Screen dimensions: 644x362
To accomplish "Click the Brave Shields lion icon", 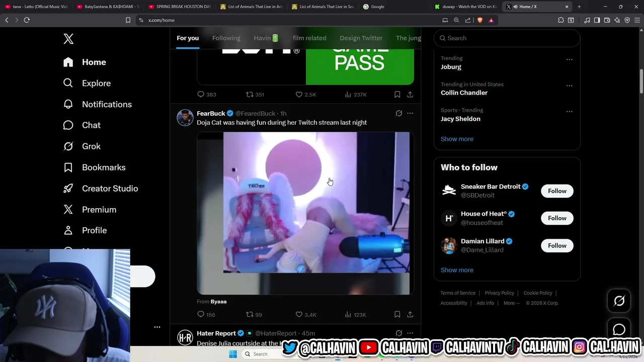I will (479, 20).
